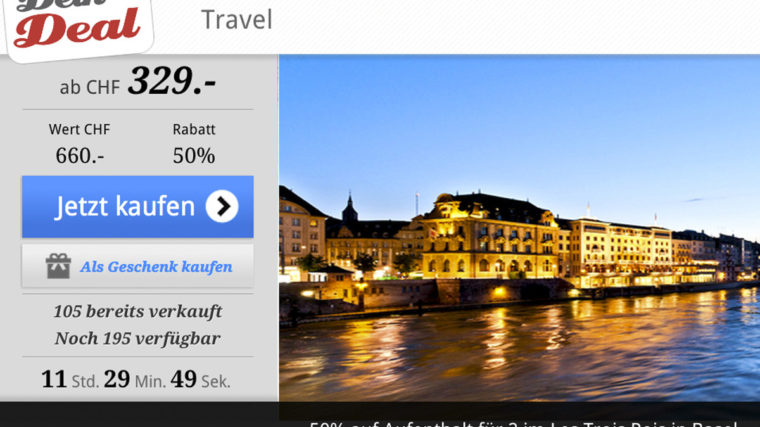Click the Noch 195 verfügbar text
760x427 pixels.
coord(138,338)
